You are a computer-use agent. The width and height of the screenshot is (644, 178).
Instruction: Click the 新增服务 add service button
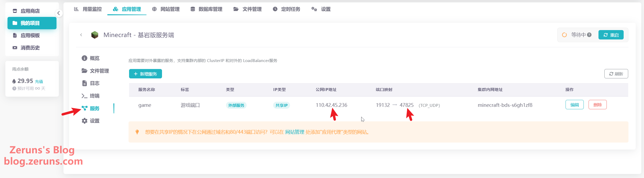click(145, 74)
